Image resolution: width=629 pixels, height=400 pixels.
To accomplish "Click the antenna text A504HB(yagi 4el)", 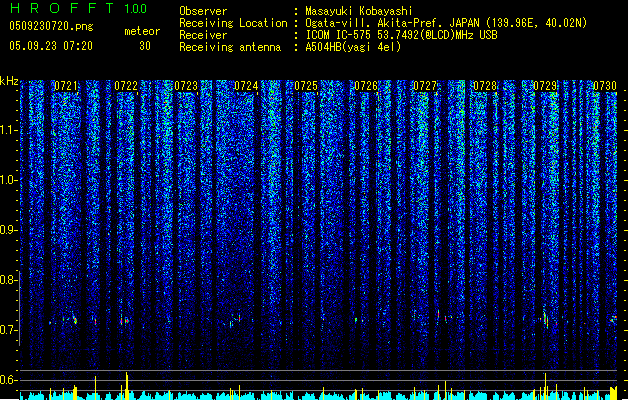I will 353,47.
